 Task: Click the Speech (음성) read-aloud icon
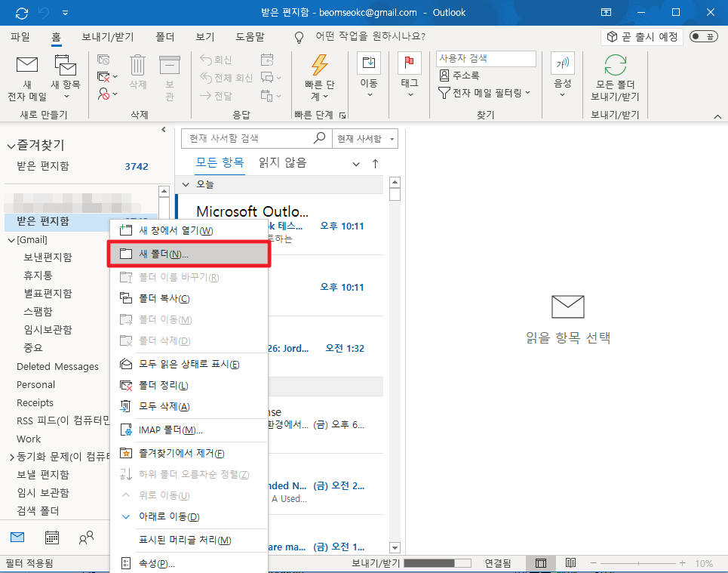(562, 63)
